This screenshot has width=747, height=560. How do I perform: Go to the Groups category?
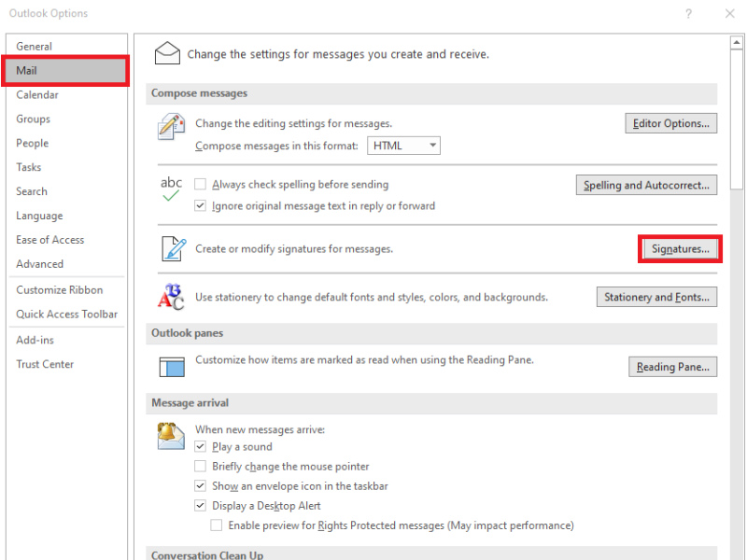pyautogui.click(x=66, y=119)
